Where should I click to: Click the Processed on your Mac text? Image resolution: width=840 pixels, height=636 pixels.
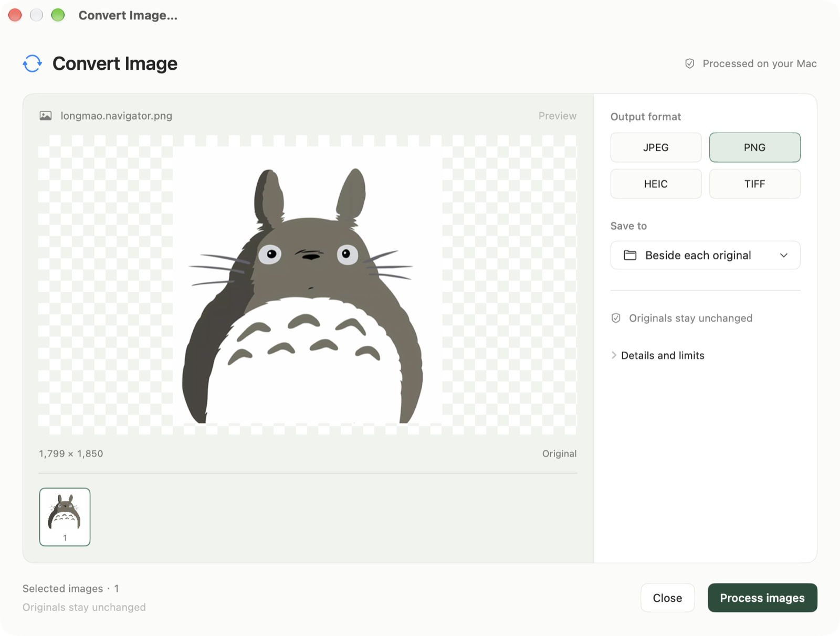pyautogui.click(x=760, y=63)
